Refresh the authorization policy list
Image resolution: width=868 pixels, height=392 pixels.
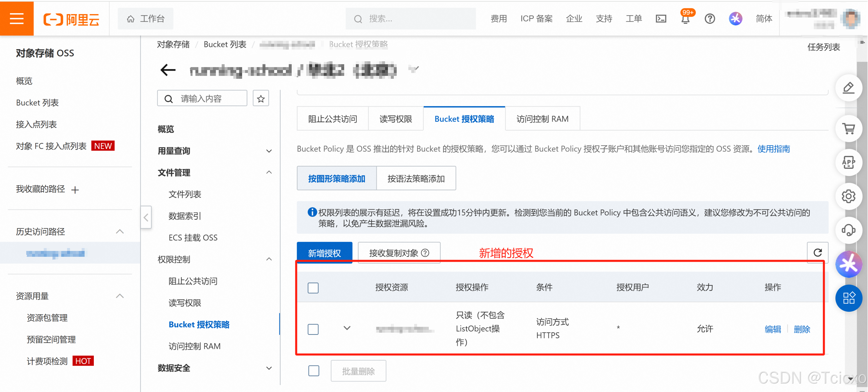(817, 252)
